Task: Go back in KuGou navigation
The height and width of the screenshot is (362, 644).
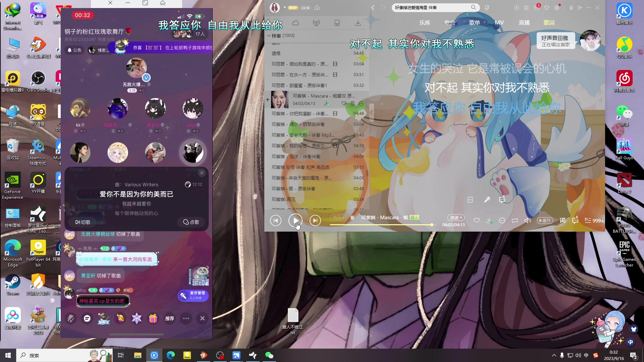Action: pos(373,7)
